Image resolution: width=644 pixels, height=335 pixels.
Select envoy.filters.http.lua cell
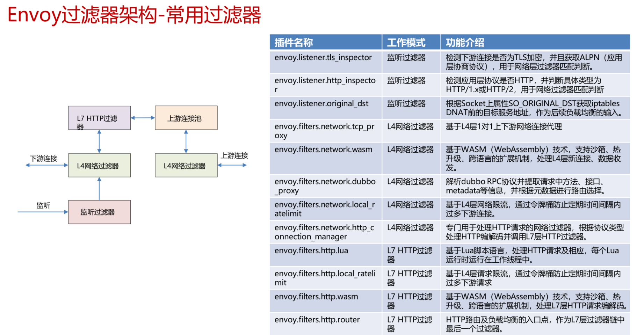click(326, 255)
